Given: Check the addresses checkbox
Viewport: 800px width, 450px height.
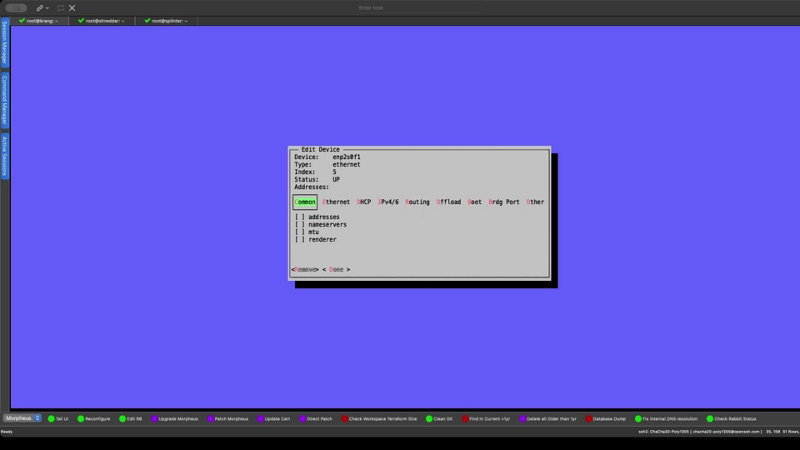Looking at the screenshot, I should point(300,217).
